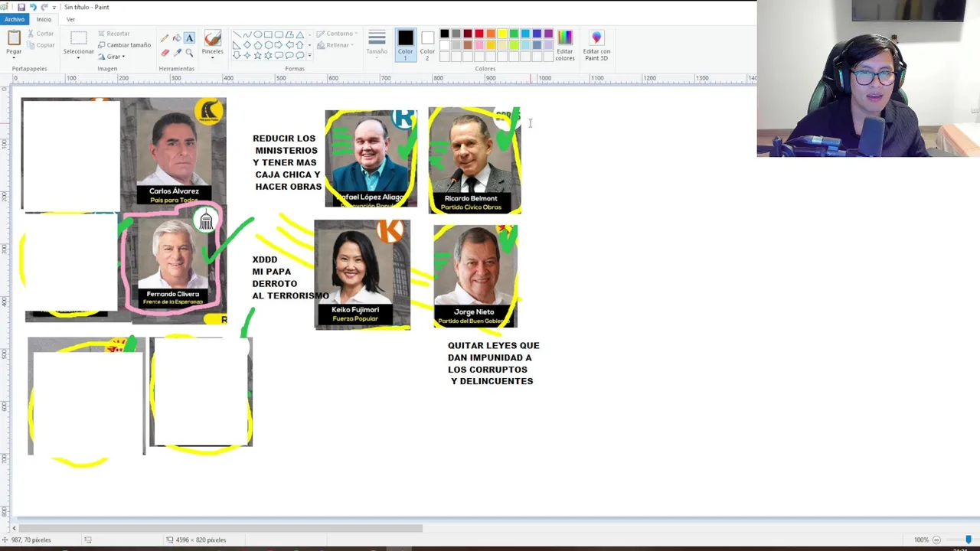This screenshot has width=980, height=551.
Task: Select the Curve shape
Action: tap(247, 34)
